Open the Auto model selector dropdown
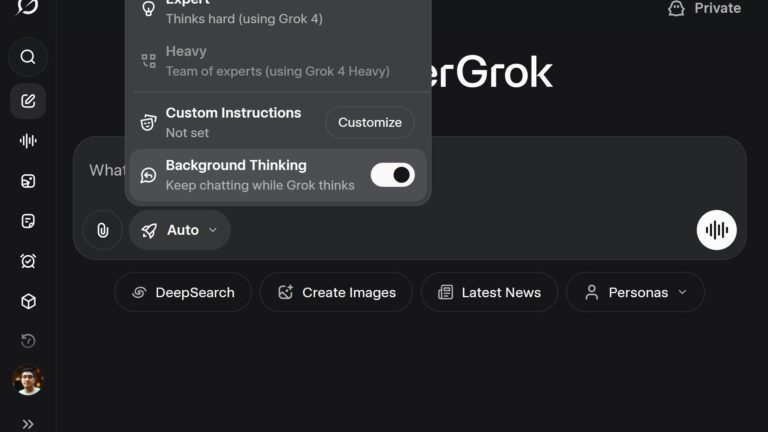 (x=180, y=230)
